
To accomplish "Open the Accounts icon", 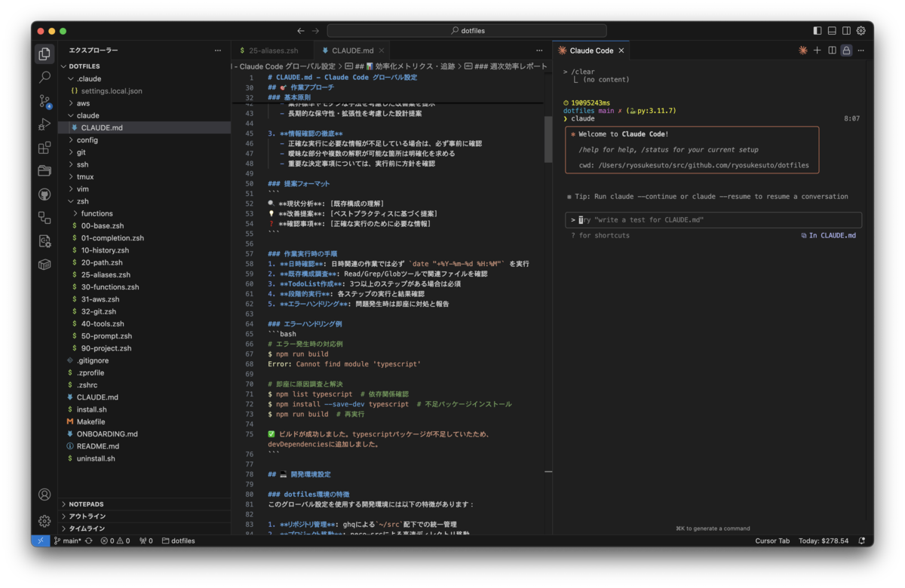I will [x=44, y=495].
